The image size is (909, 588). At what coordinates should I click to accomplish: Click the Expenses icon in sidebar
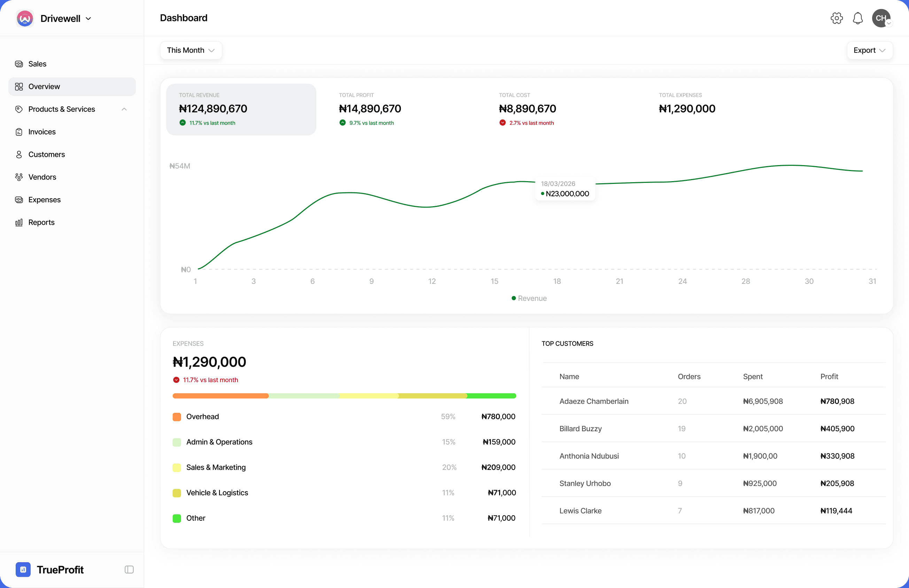click(19, 200)
